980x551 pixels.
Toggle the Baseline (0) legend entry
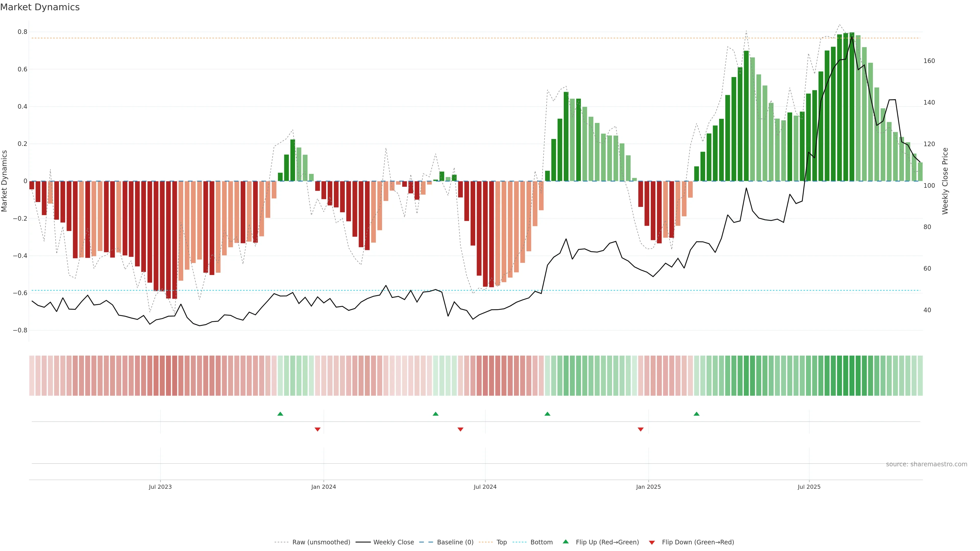[x=455, y=542]
